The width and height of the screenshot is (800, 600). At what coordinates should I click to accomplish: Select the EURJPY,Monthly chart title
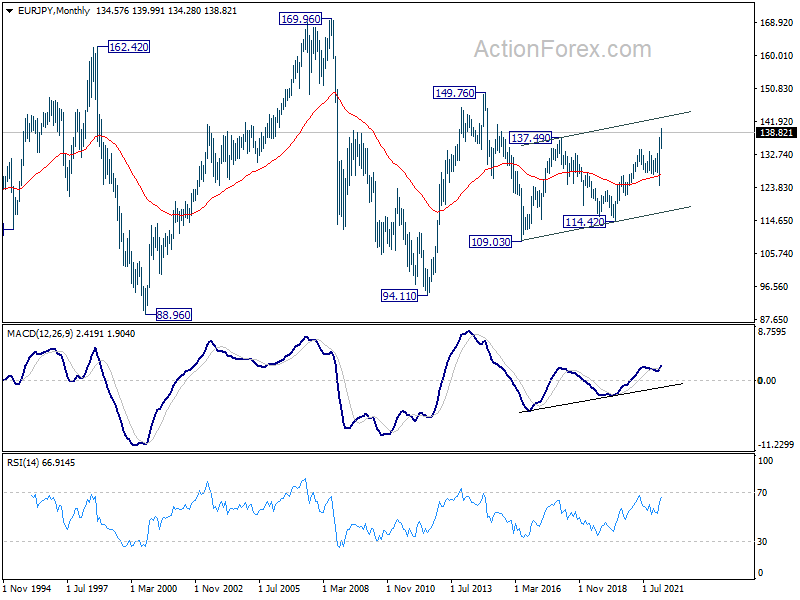(x=54, y=11)
